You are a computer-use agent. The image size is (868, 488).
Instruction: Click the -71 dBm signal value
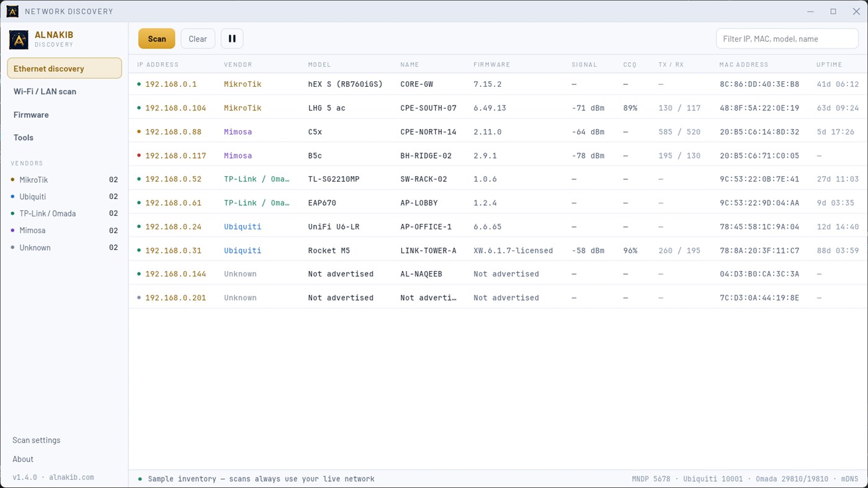click(588, 108)
